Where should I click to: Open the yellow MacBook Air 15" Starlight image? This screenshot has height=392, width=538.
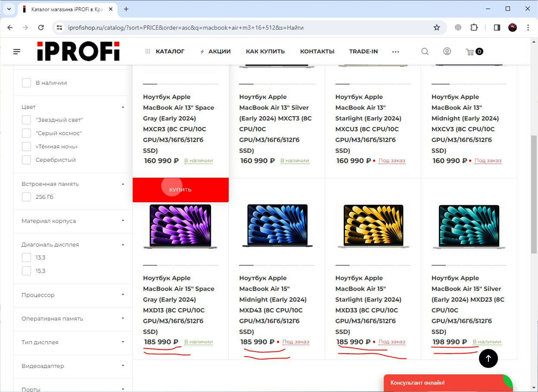373,227
